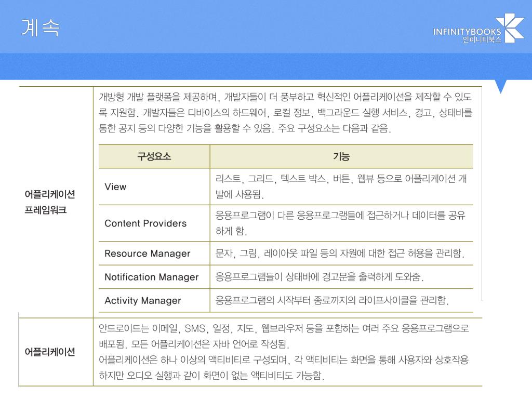
Task: Click the line '배포됨. 모든 어플리케이션은 자바 언어로 작성됨'
Action: click(x=194, y=344)
